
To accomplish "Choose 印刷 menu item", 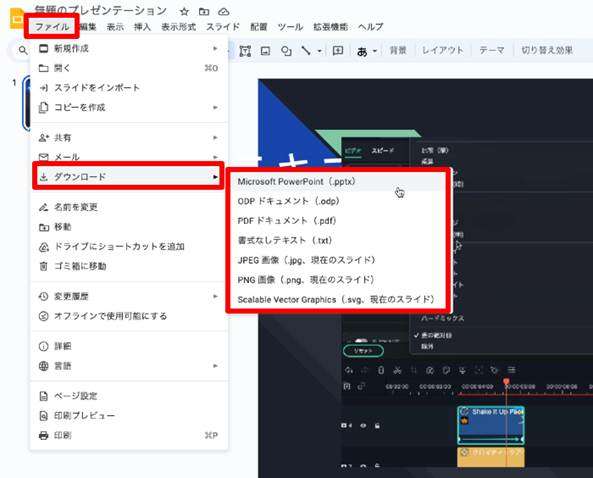I will [129, 435].
